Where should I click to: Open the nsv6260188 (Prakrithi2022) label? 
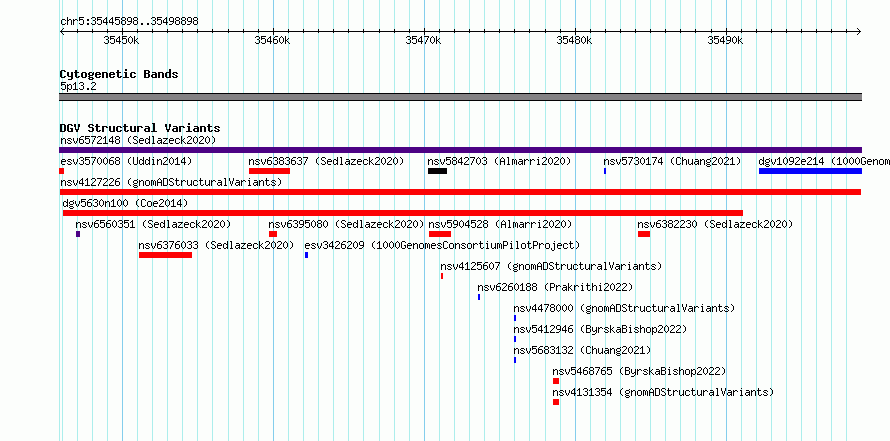click(555, 287)
